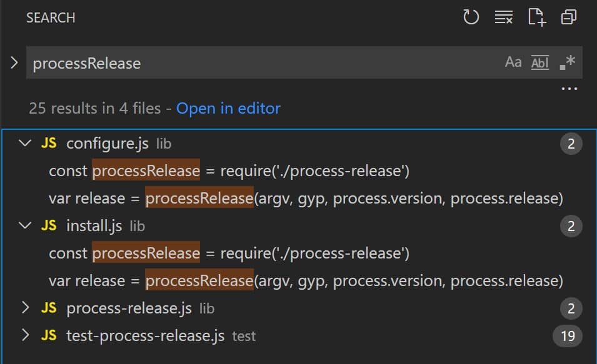Click the Clear Search Results icon
The height and width of the screenshot is (364, 597).
tap(503, 17)
